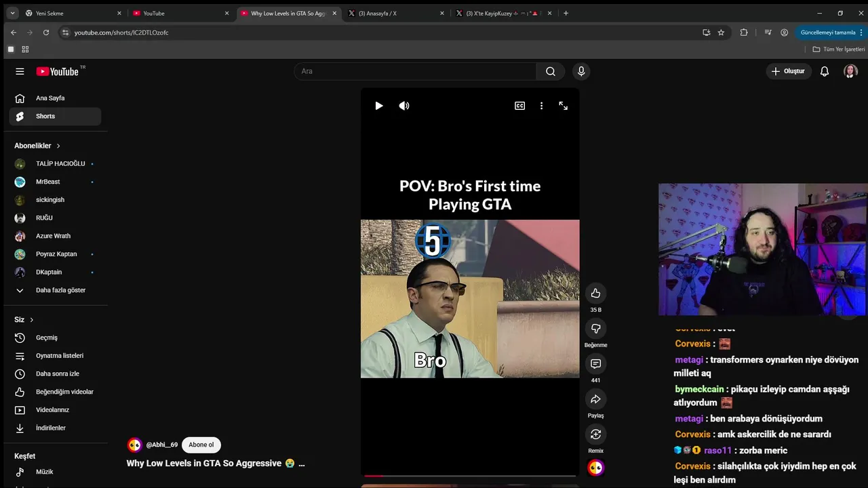Open the Short's comments panel
The image size is (868, 488).
[x=595, y=363]
